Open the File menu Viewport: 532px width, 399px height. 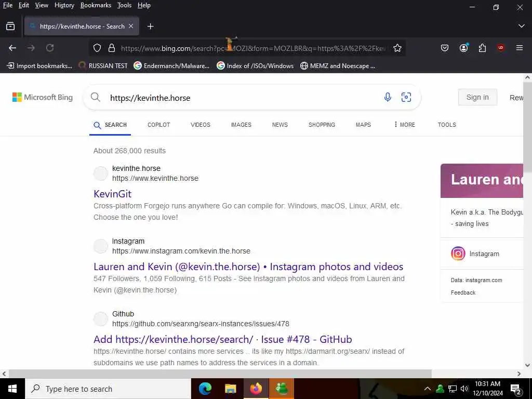click(7, 5)
